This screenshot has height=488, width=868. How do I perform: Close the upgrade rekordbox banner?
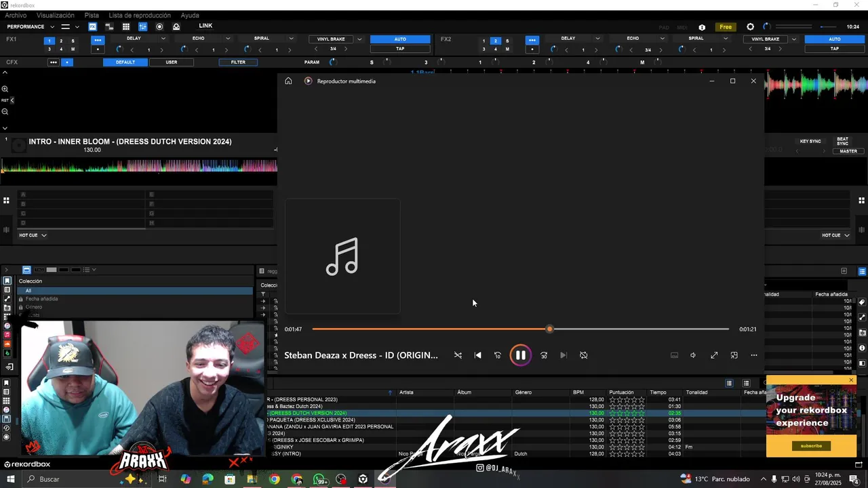[x=851, y=380]
